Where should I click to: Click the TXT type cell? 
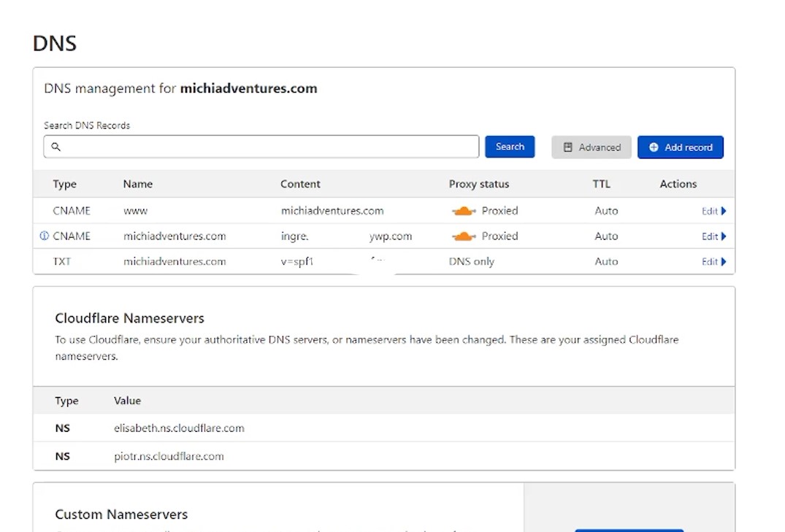pos(61,261)
